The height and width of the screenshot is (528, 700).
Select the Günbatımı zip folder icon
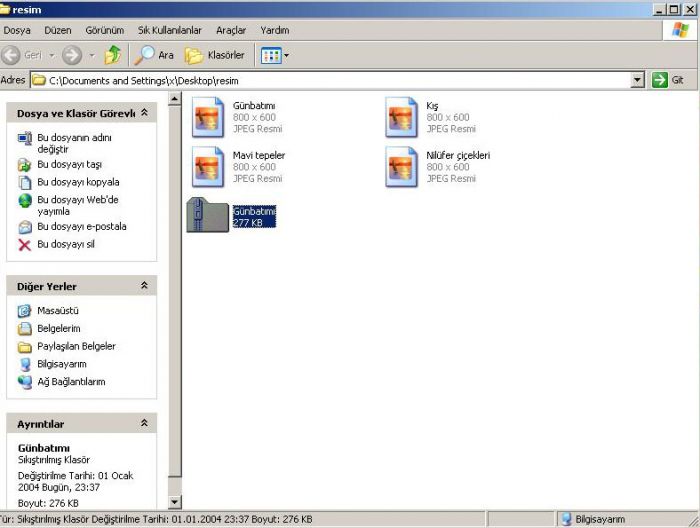[208, 216]
